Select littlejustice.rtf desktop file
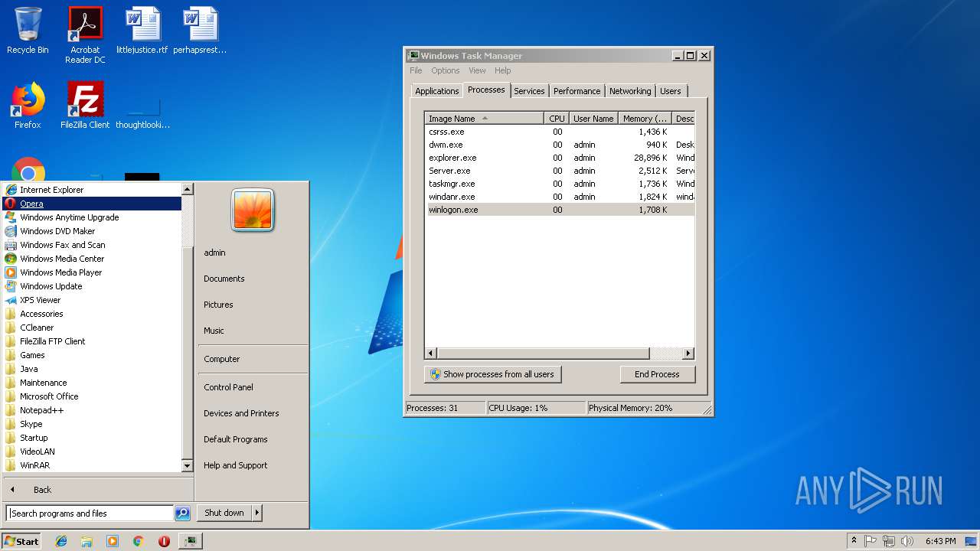 tap(142, 31)
